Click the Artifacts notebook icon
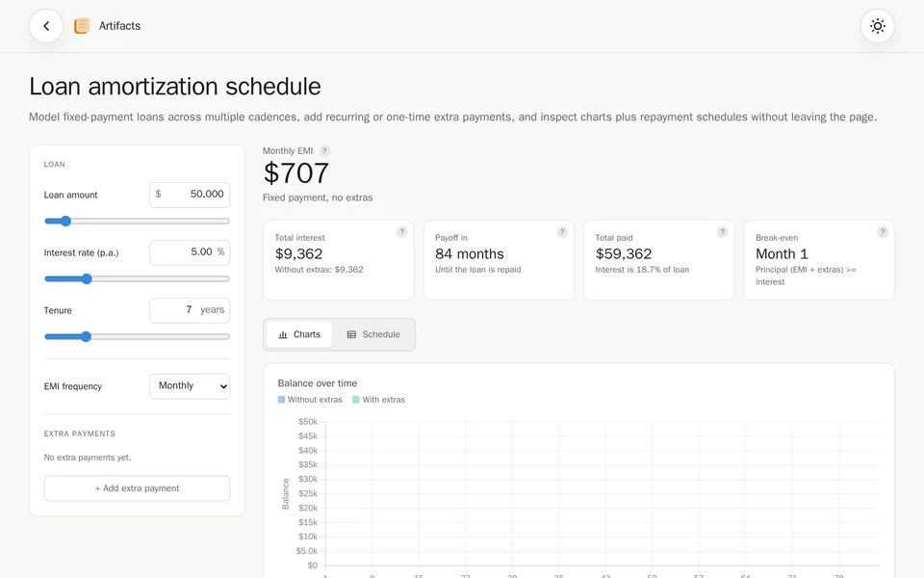The height and width of the screenshot is (578, 924). point(82,26)
